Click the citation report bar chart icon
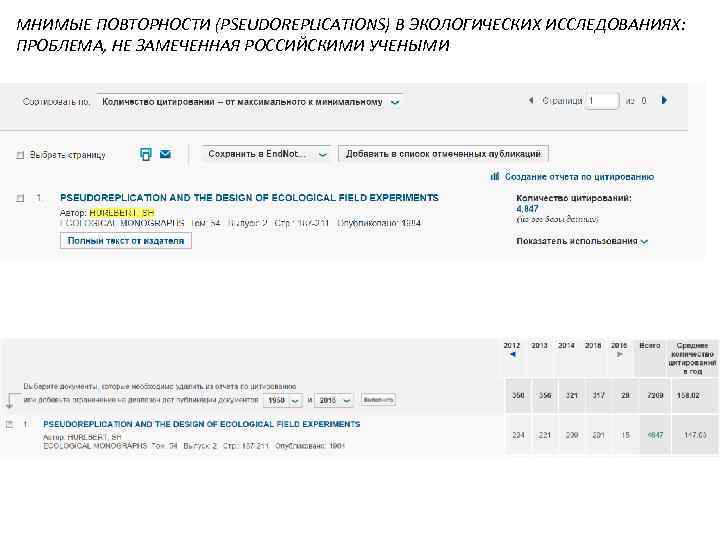720x540 pixels. pos(495,176)
